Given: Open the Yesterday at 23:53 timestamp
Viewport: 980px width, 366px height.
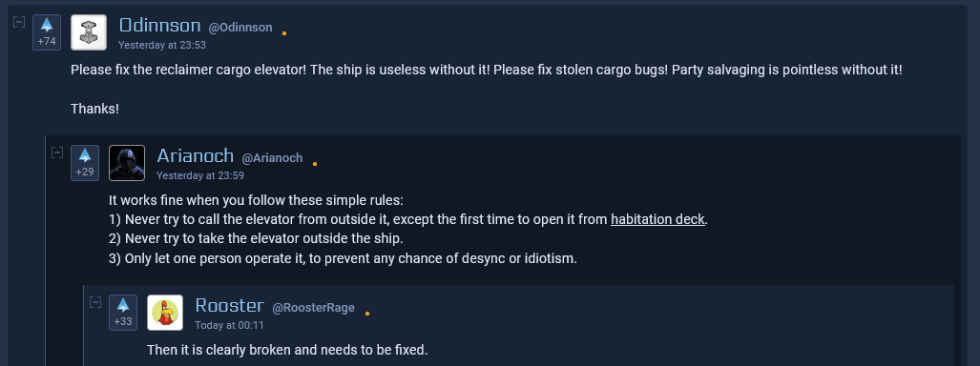Looking at the screenshot, I should [x=162, y=45].
